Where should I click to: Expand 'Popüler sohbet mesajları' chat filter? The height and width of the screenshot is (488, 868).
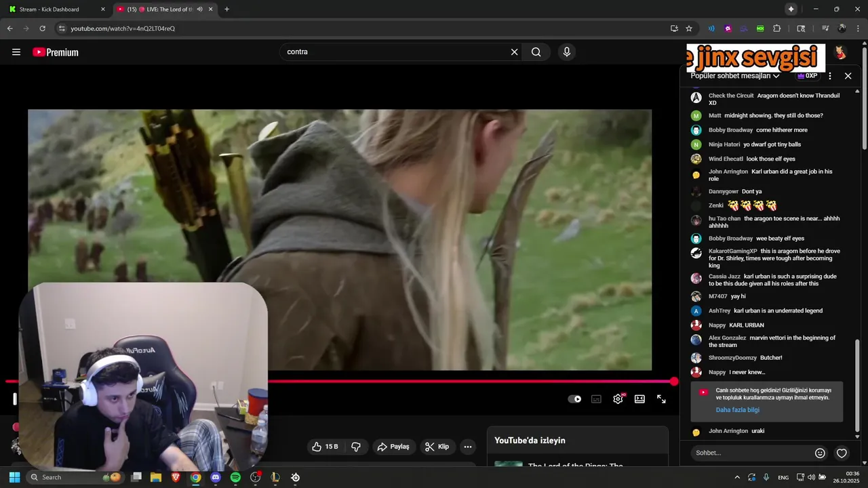[735, 76]
